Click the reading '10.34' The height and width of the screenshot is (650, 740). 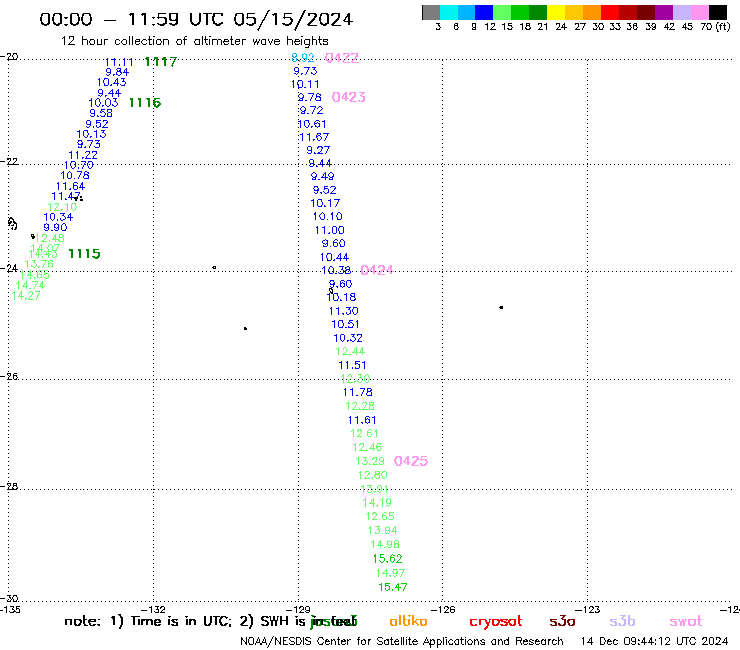tap(59, 217)
